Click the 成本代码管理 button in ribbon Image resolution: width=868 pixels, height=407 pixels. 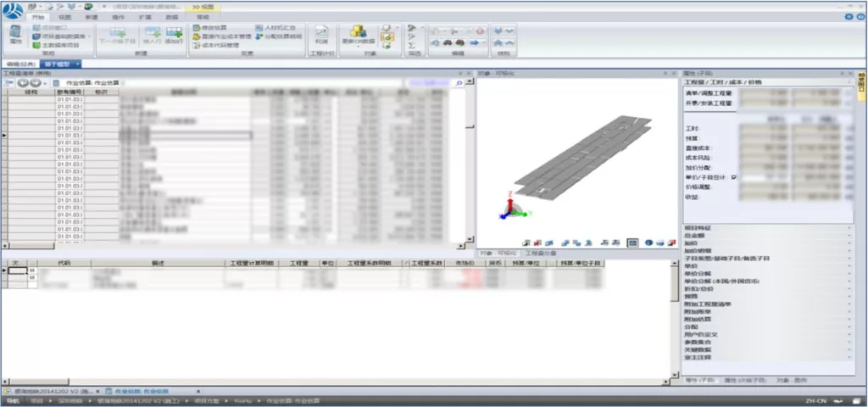click(216, 45)
